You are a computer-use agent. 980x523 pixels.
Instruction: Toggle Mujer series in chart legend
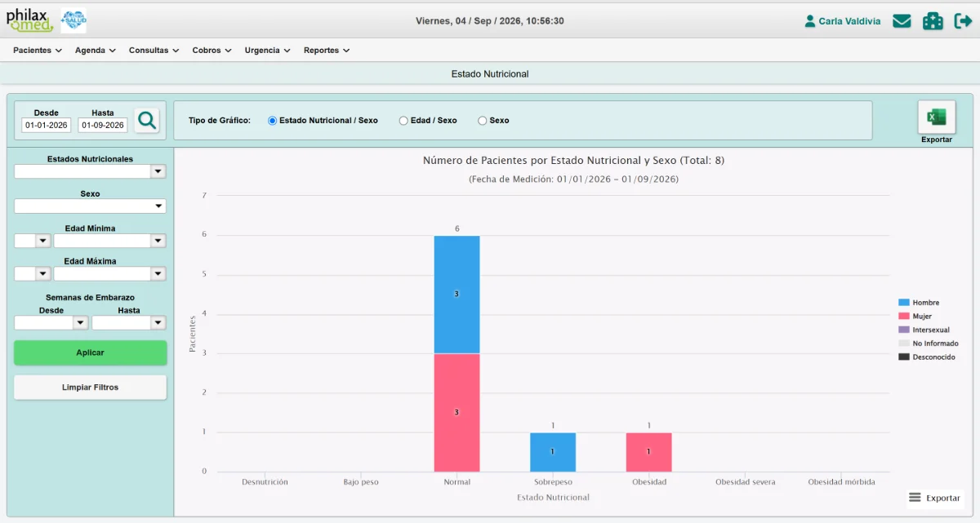click(x=915, y=316)
